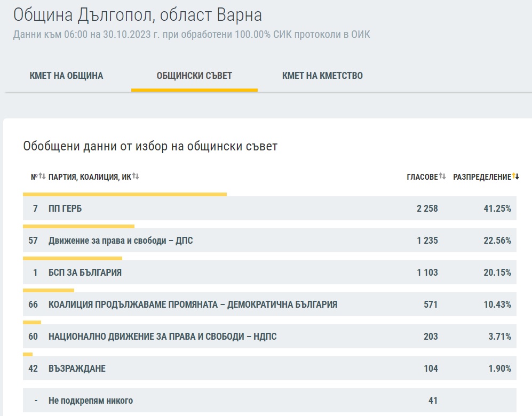Viewport: 532px width, 416px height.
Task: Click the ДПС yellow percentage bar
Action: (x=79, y=226)
